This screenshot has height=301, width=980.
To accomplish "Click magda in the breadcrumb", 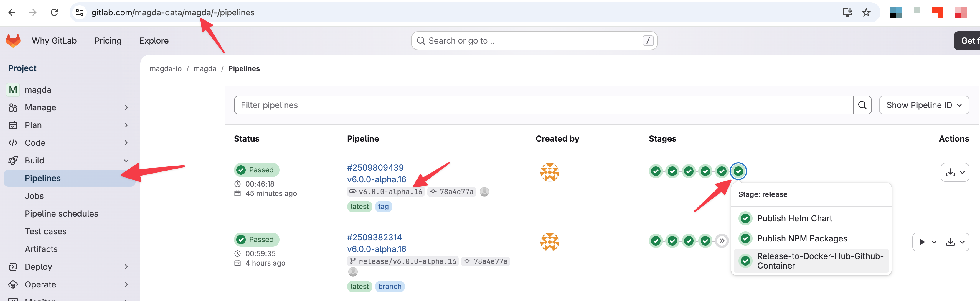I will [x=205, y=68].
